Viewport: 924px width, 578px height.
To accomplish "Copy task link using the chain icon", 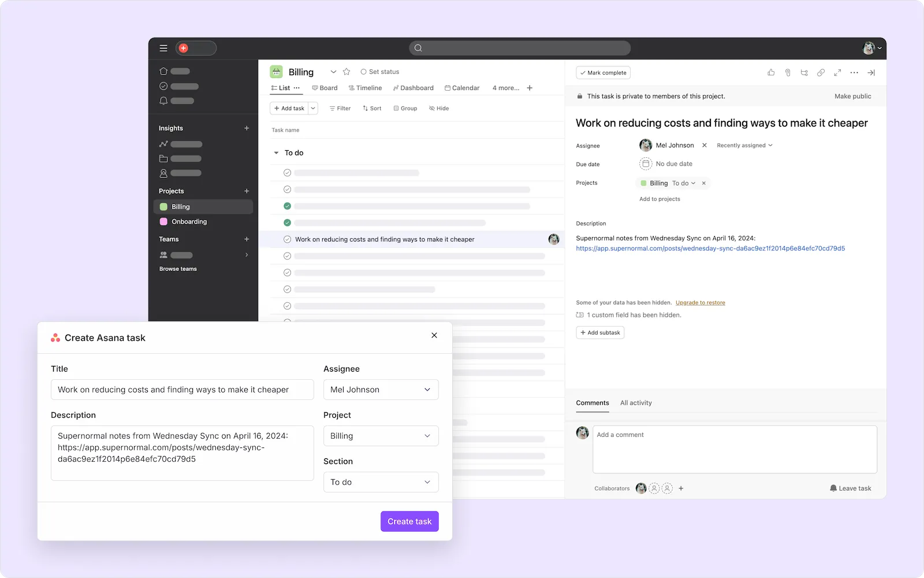I will (821, 73).
